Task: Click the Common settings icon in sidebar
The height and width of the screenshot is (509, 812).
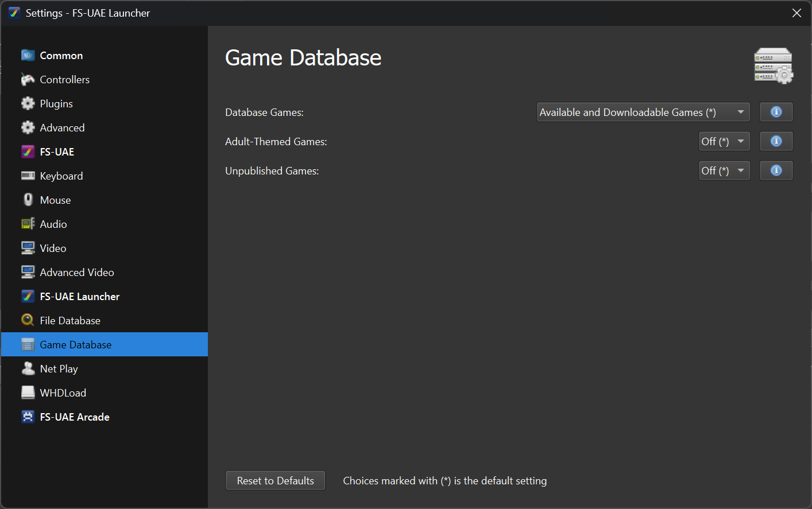Action: 28,55
